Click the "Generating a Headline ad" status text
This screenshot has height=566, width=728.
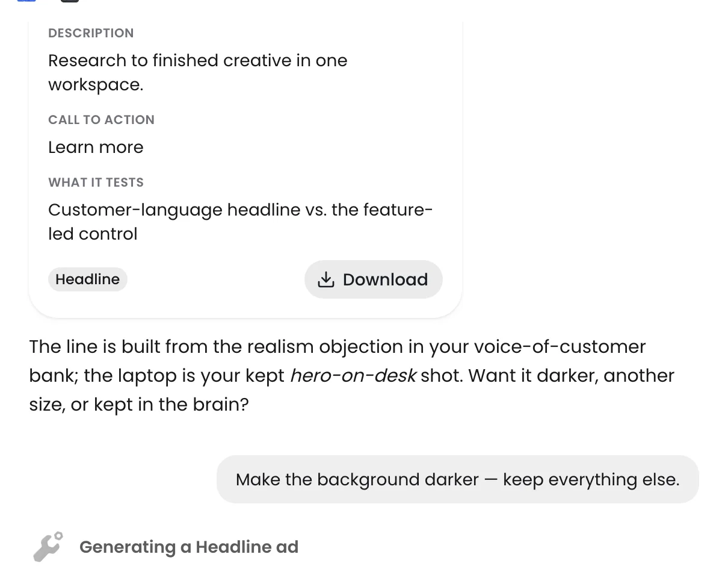[189, 547]
